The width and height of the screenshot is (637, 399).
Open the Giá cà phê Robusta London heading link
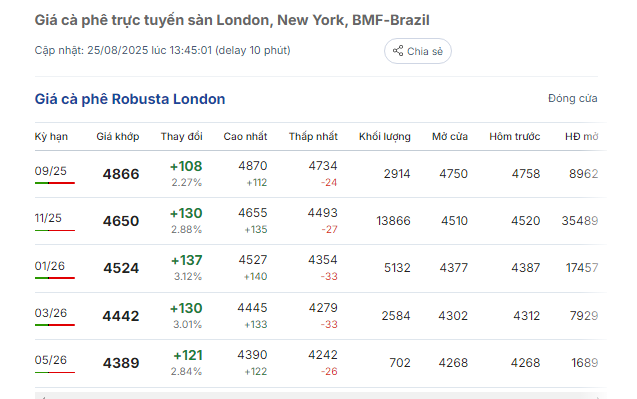[x=130, y=99]
